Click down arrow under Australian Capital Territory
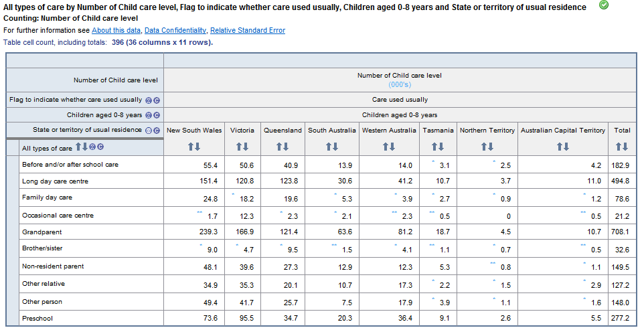 coord(566,147)
